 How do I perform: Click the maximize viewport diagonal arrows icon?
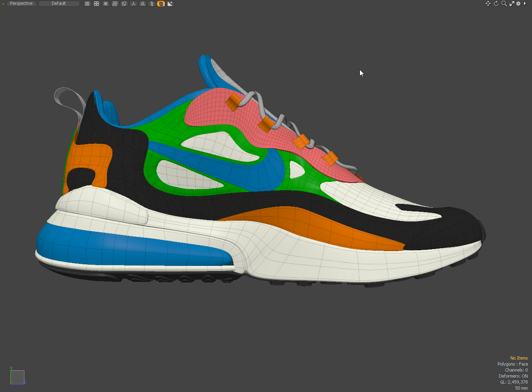[x=512, y=4]
